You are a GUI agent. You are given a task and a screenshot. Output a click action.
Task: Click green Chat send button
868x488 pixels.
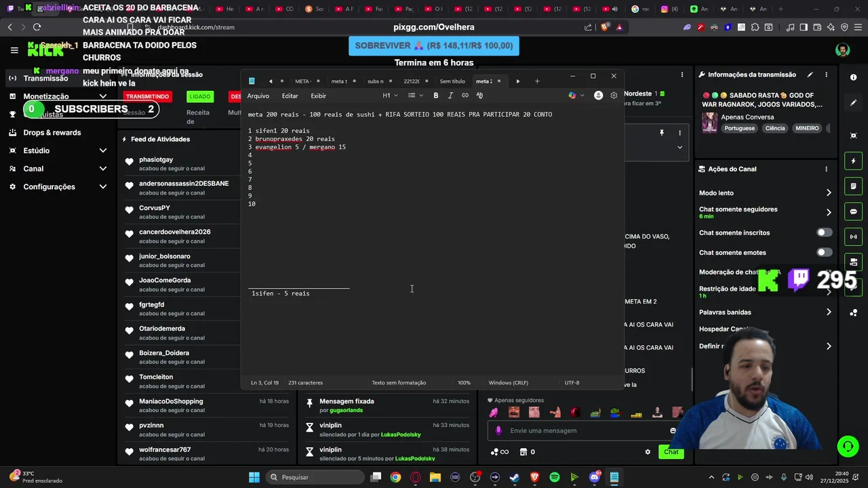tap(671, 452)
